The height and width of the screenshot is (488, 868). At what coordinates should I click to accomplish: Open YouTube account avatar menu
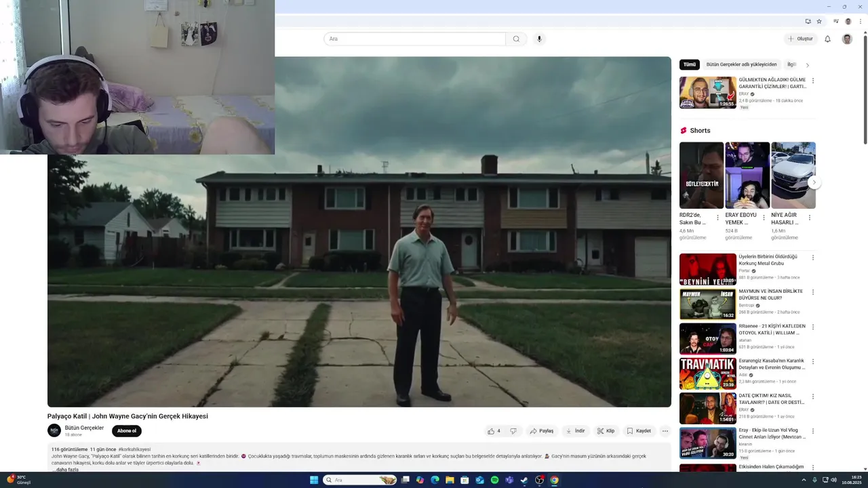click(x=847, y=39)
